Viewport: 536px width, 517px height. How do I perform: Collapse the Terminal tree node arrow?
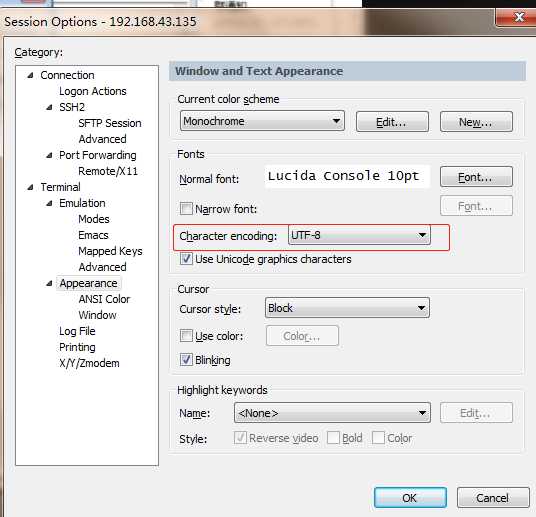click(30, 187)
